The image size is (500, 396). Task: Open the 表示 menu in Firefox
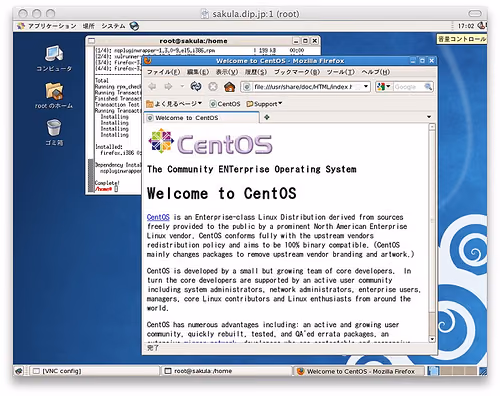tap(227, 72)
